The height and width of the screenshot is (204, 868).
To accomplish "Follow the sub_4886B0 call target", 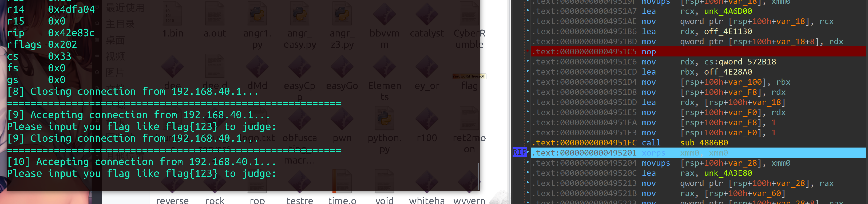I will coord(704,143).
